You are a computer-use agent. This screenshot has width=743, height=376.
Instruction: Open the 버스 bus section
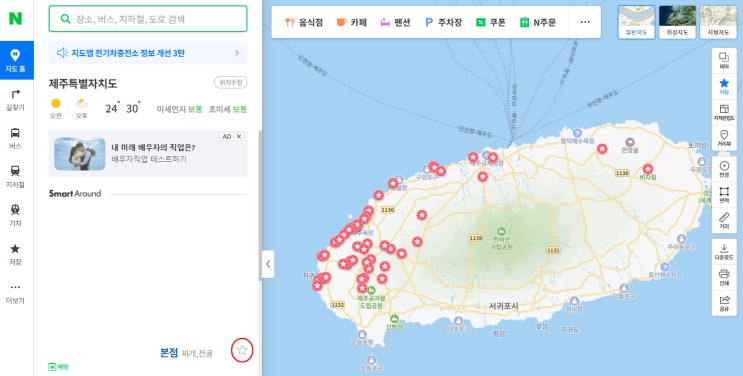(x=15, y=138)
